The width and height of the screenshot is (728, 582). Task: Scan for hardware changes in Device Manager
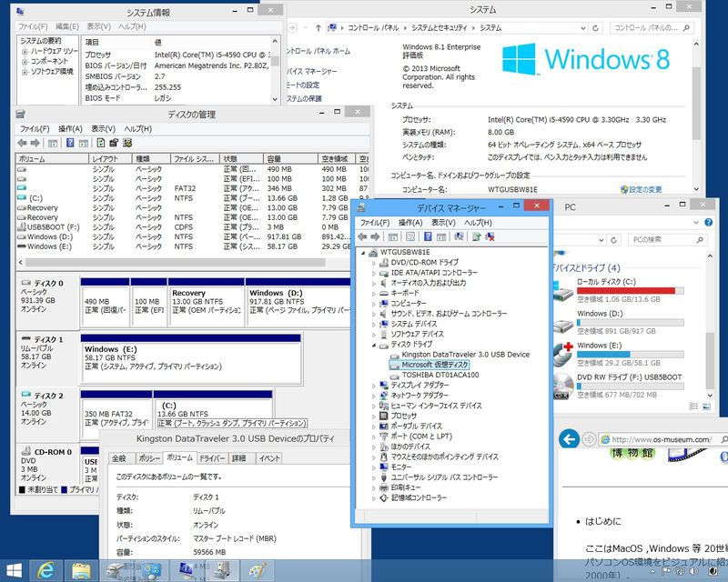(x=459, y=237)
